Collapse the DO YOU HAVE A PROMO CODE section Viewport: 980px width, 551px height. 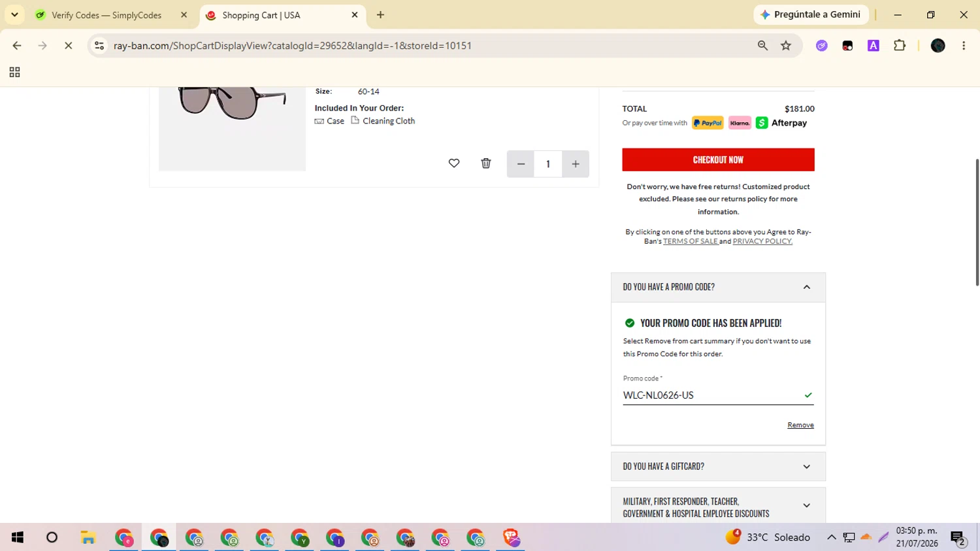(718, 287)
